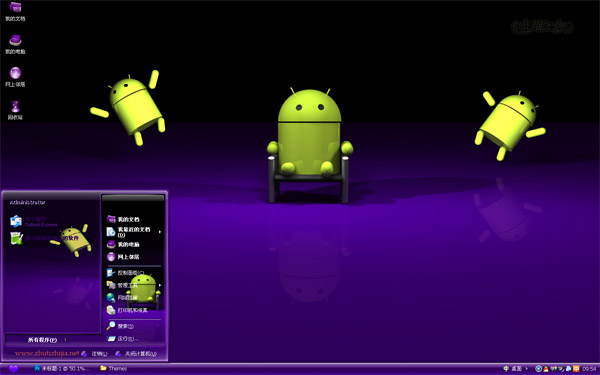Image resolution: width=600 pixels, height=375 pixels.
Task: Select the My Computer desktop icon
Action: coord(15,44)
